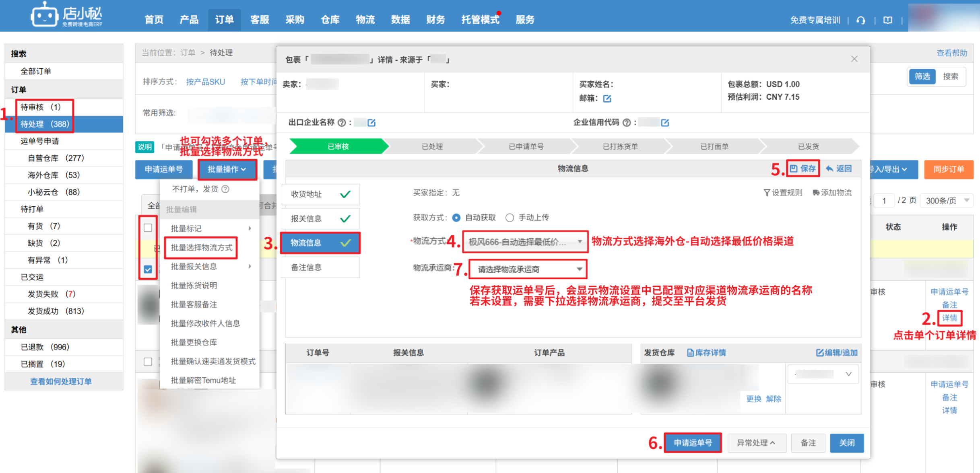Click the email edit pencil icon
Image resolution: width=980 pixels, height=473 pixels.
point(607,99)
